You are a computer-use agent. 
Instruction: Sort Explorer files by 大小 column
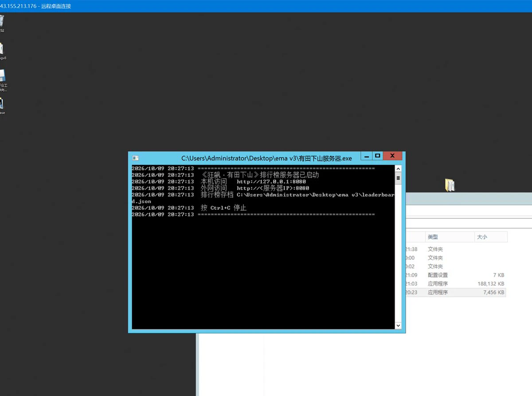pos(490,237)
